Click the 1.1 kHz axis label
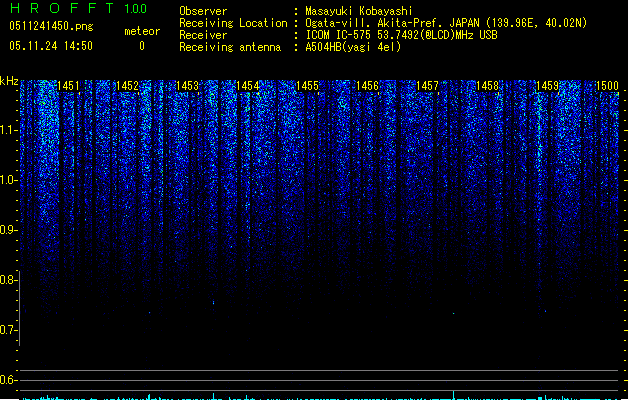629x400 pixels. [x=8, y=130]
